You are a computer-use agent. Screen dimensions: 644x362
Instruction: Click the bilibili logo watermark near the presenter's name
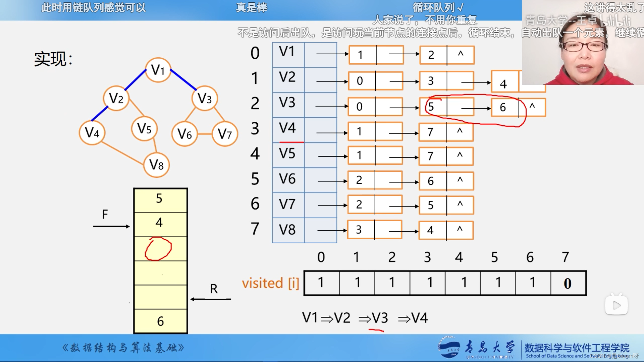616,21
